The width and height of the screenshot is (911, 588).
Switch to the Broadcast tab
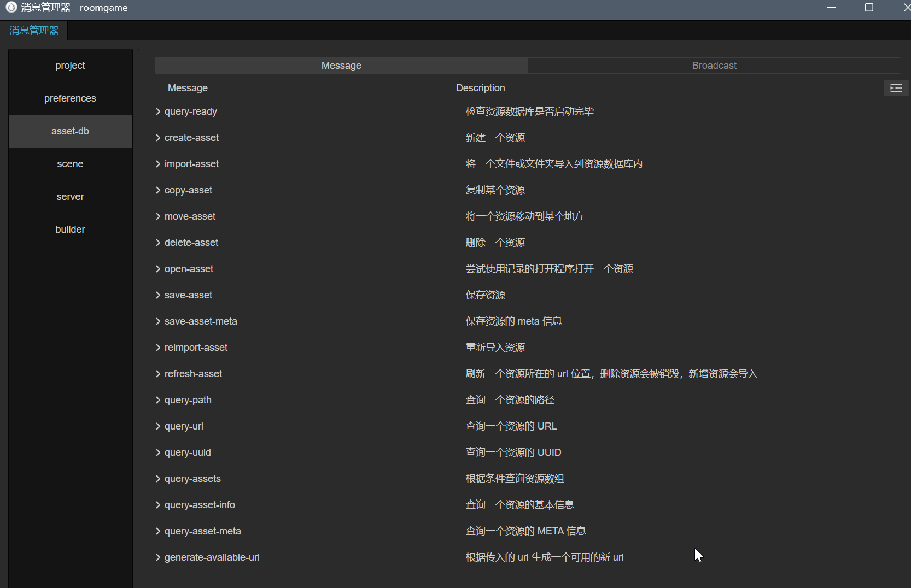[x=714, y=66]
